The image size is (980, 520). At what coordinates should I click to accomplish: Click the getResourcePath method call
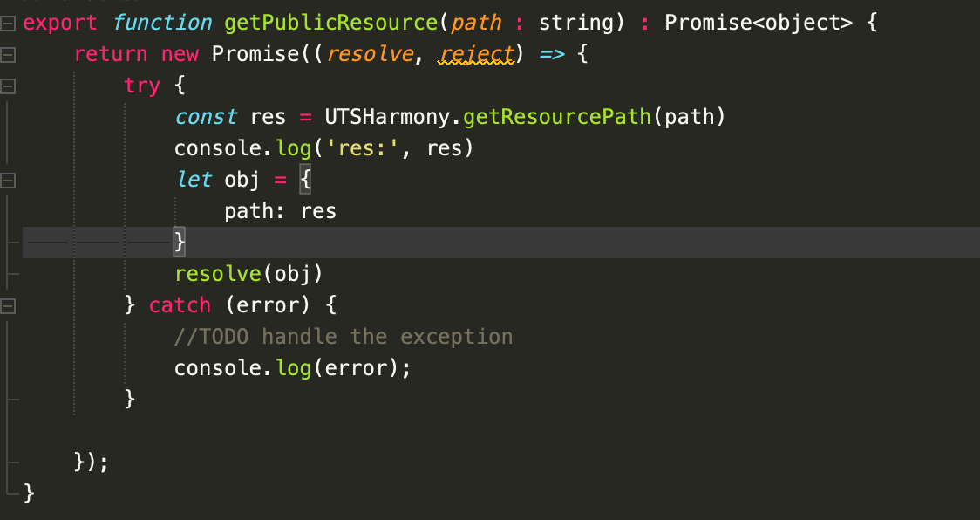pos(557,117)
